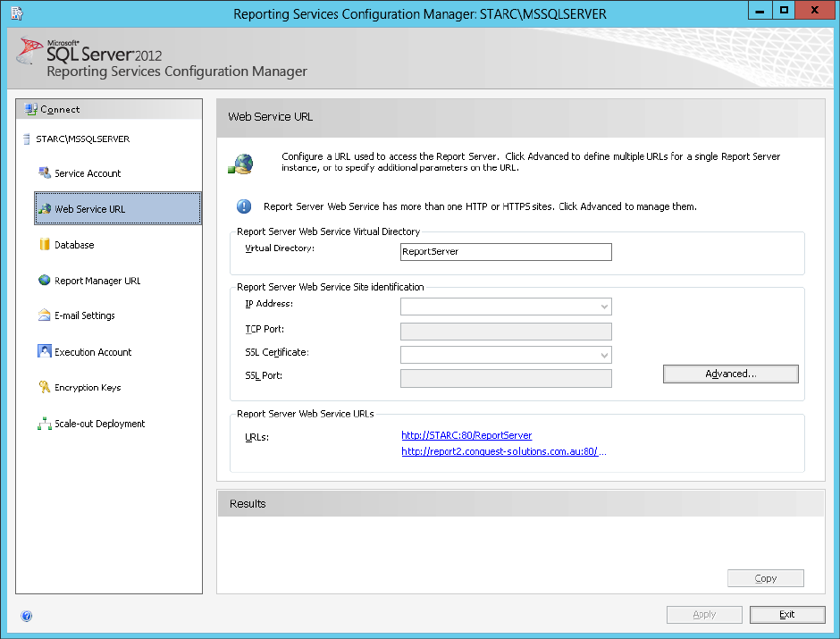840x639 pixels.
Task: Click the 'Report Server Web Service URLs' group label
Action: click(306, 414)
